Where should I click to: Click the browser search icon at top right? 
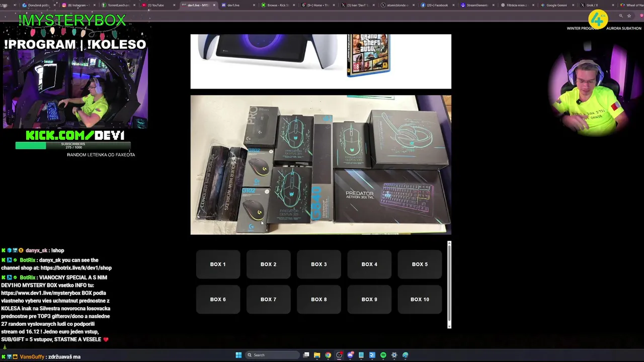coord(621,16)
